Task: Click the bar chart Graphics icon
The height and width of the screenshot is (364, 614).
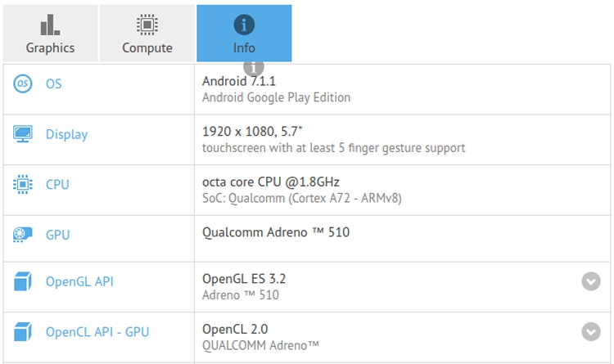Action: 50,25
